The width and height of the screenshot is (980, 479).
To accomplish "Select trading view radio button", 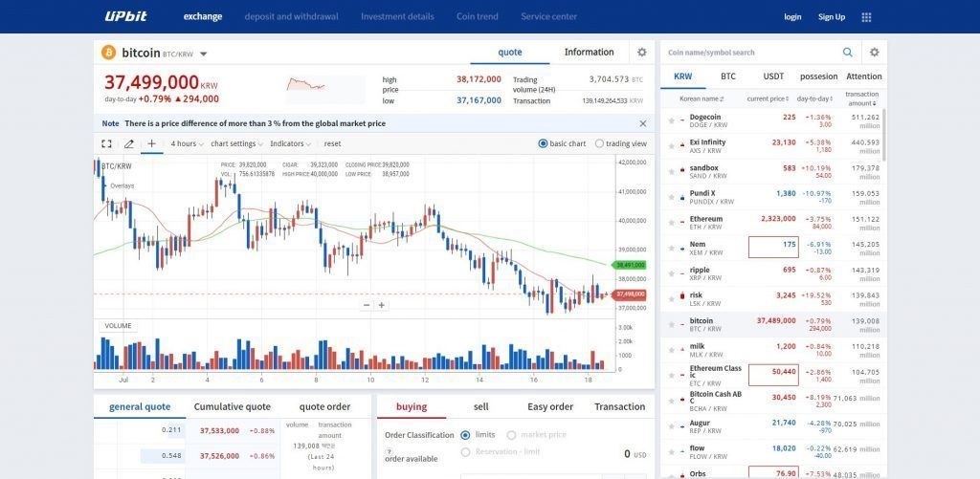I will [599, 143].
